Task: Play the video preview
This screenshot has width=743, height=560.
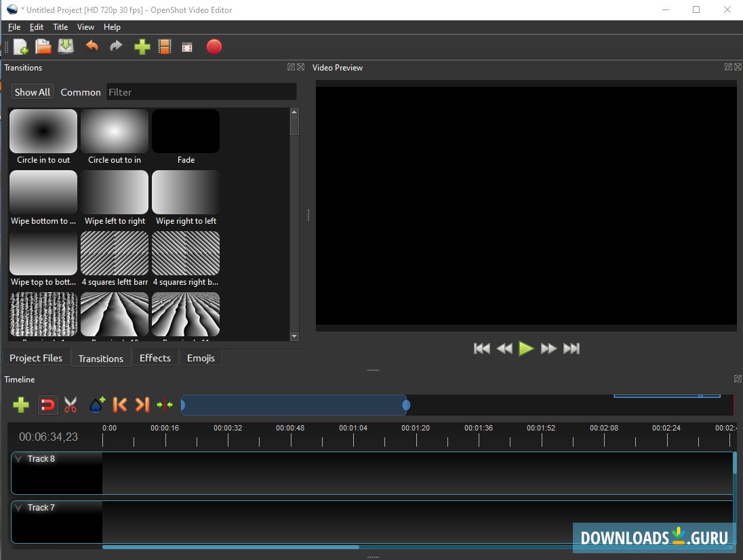Action: [526, 348]
